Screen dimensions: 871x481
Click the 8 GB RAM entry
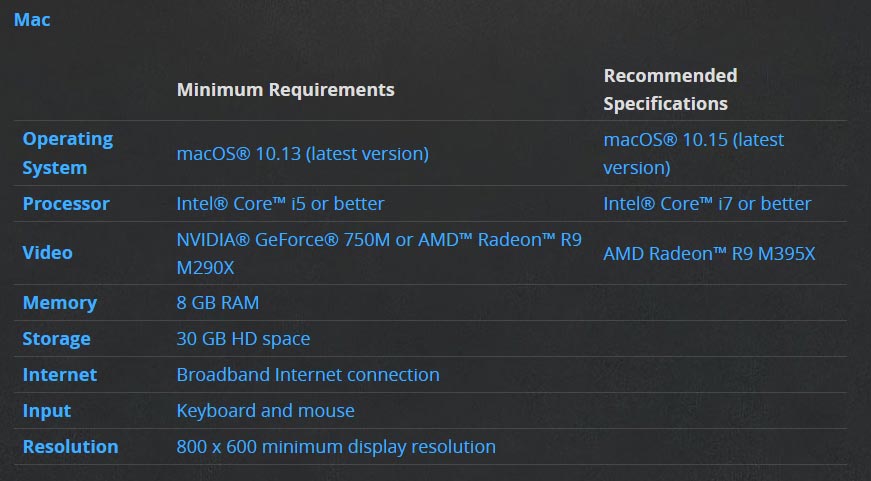click(x=218, y=303)
